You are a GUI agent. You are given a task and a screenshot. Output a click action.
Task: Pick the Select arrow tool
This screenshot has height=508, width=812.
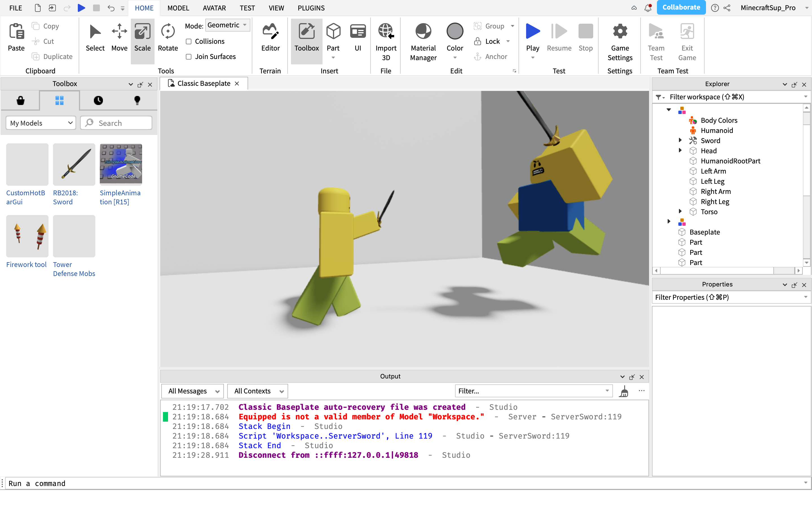[95, 38]
